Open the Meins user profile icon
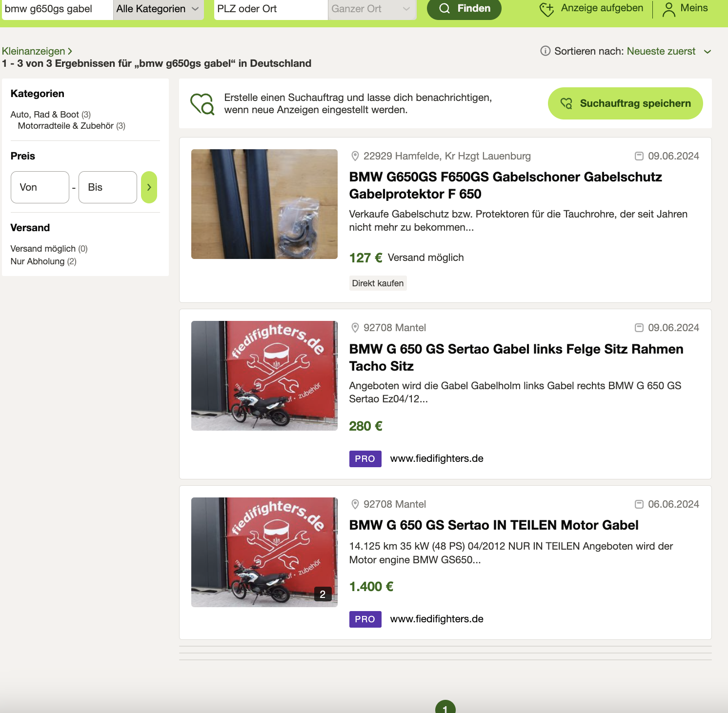Viewport: 728px width, 713px height. point(668,9)
